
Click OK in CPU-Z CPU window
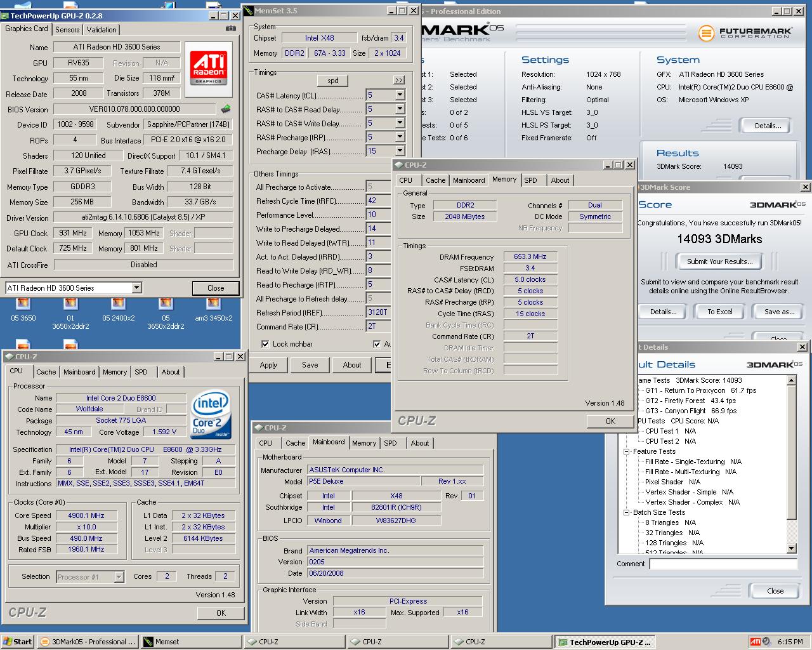pos(221,613)
